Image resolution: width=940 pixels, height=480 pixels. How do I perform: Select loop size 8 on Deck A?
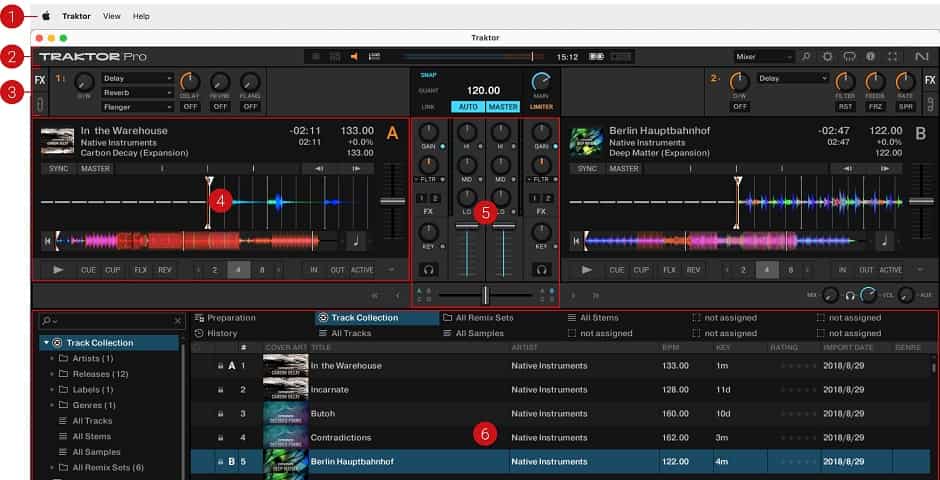click(x=262, y=270)
